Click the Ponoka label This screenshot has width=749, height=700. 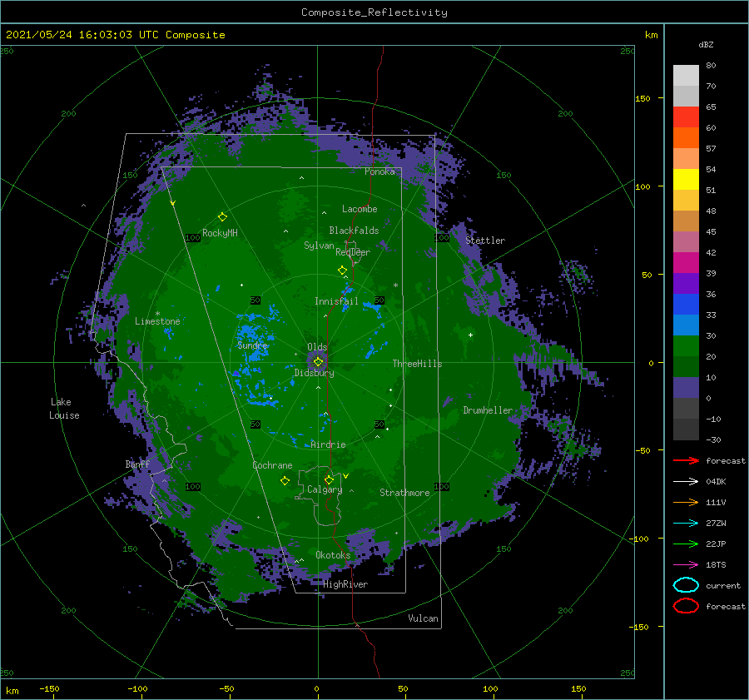pos(379,171)
